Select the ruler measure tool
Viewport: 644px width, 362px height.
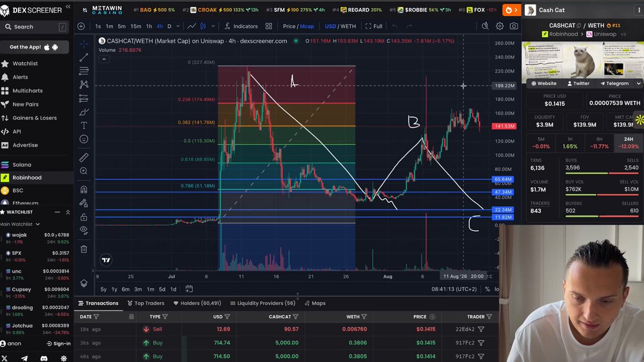click(x=84, y=157)
